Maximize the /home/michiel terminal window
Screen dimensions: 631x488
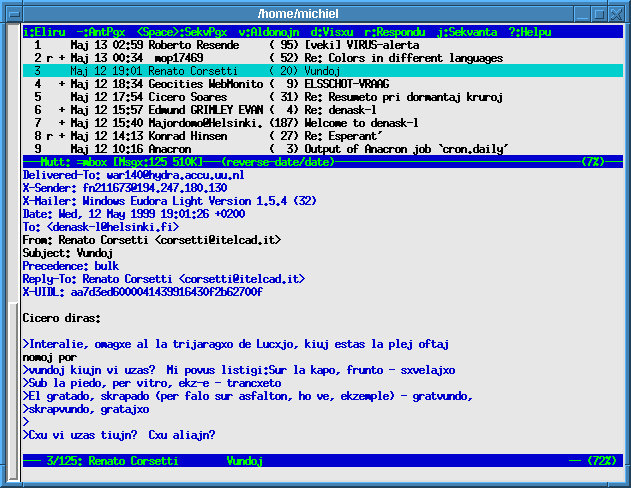(x=597, y=13)
